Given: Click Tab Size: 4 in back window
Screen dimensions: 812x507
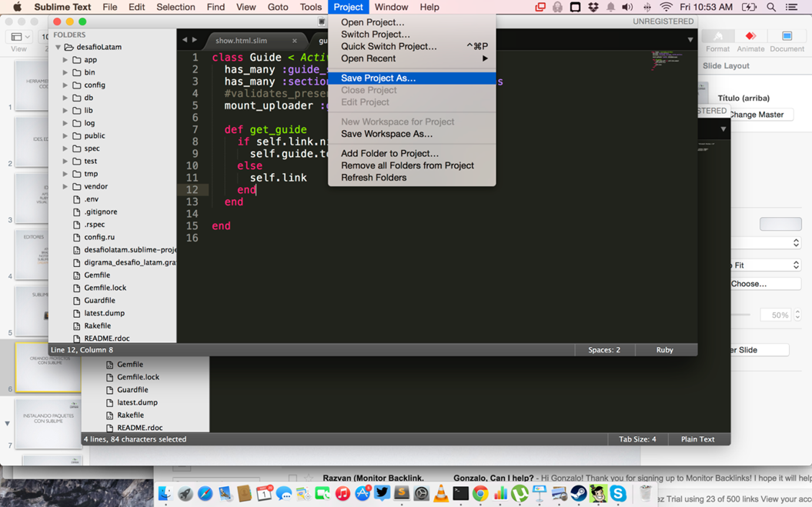Looking at the screenshot, I should click(637, 439).
